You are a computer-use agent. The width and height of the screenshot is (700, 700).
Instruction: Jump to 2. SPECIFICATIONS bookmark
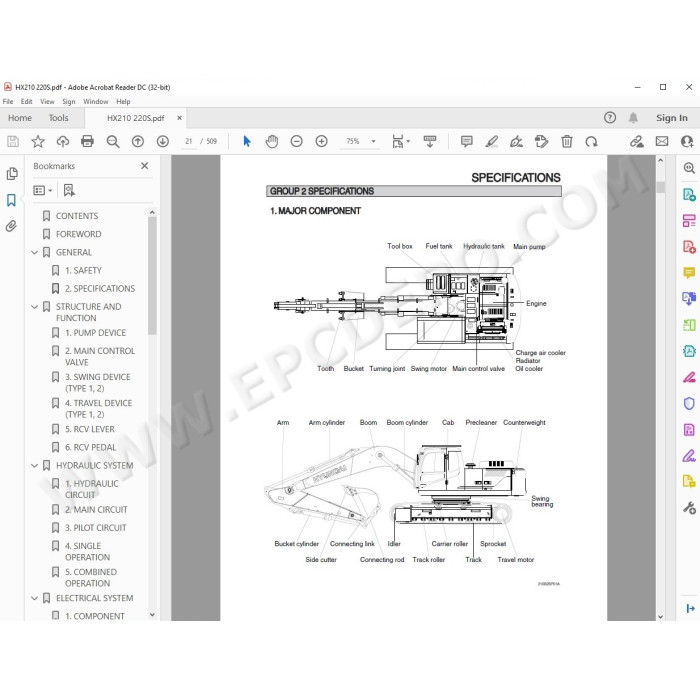(x=100, y=289)
